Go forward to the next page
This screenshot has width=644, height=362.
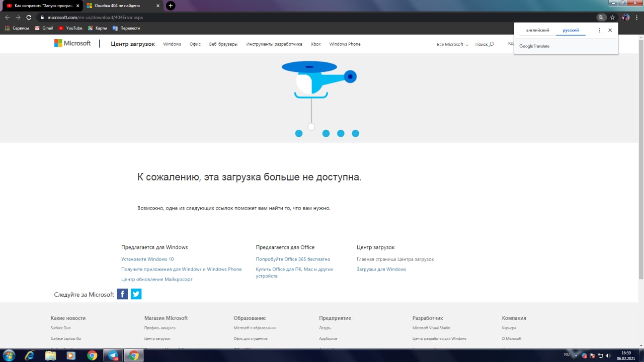[x=18, y=17]
